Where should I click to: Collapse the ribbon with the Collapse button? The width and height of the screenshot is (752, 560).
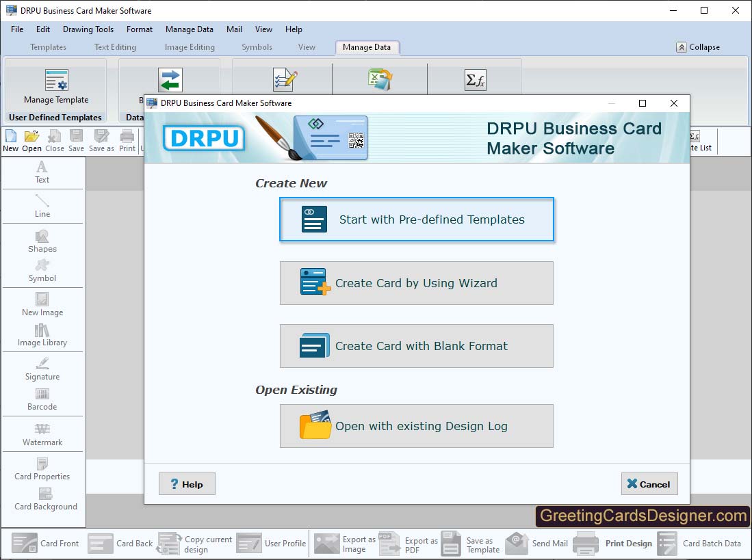[x=698, y=47]
